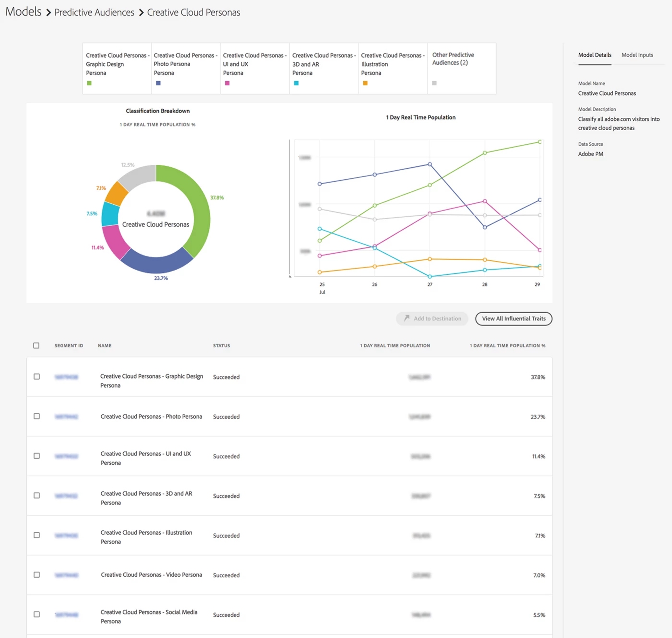
Task: Click the blue line's data point at July 27
Action: [430, 164]
